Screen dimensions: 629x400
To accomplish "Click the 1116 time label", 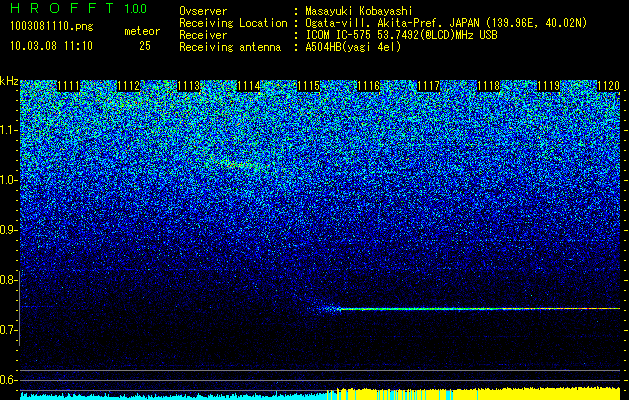I will pos(369,86).
